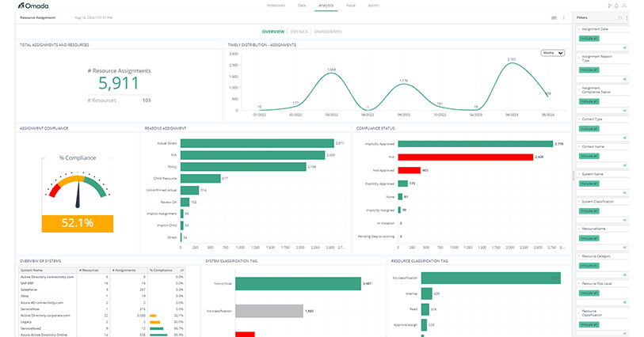
Task: Click Include all under System Classification
Action: click(589, 210)
